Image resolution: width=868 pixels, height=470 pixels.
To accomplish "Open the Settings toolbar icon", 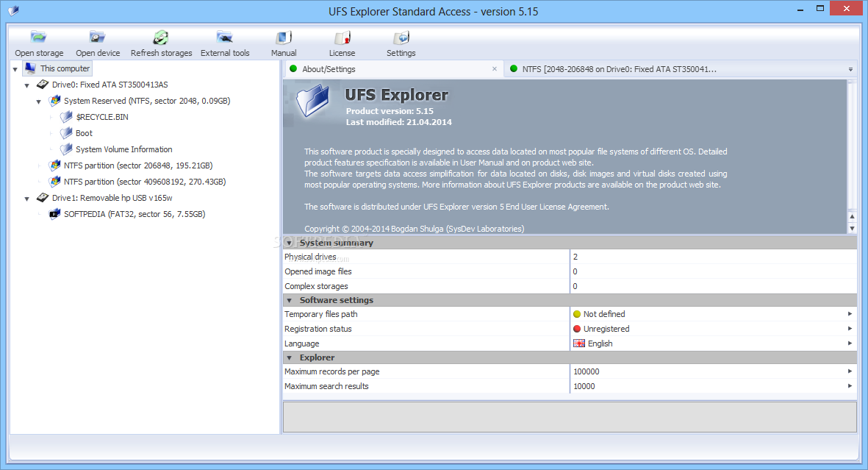I will click(401, 38).
